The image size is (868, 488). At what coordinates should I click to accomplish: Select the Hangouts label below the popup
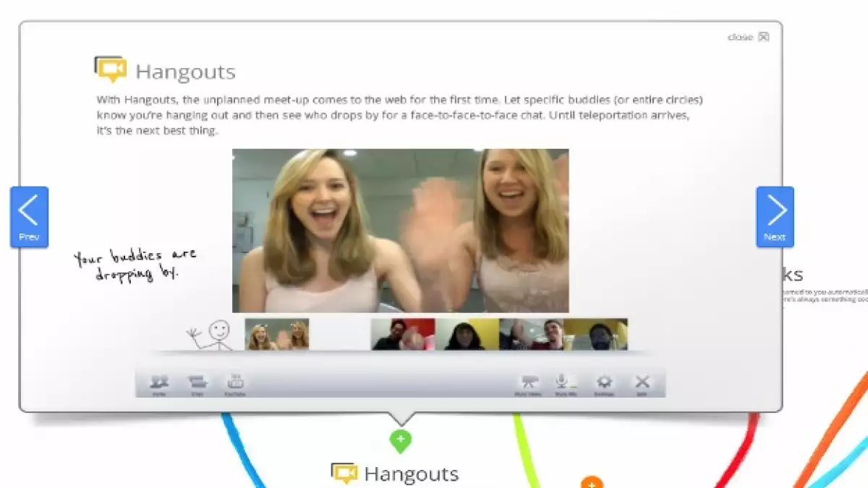tap(411, 474)
